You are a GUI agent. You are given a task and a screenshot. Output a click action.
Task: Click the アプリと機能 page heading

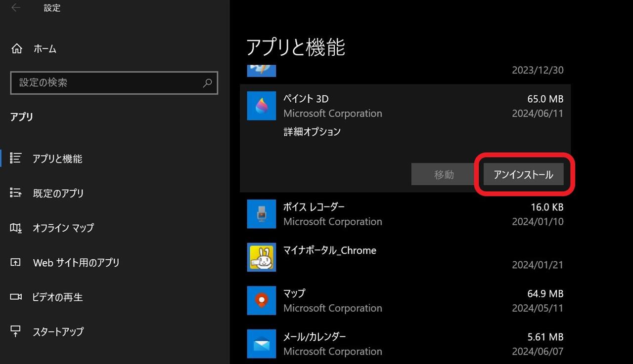tap(296, 47)
